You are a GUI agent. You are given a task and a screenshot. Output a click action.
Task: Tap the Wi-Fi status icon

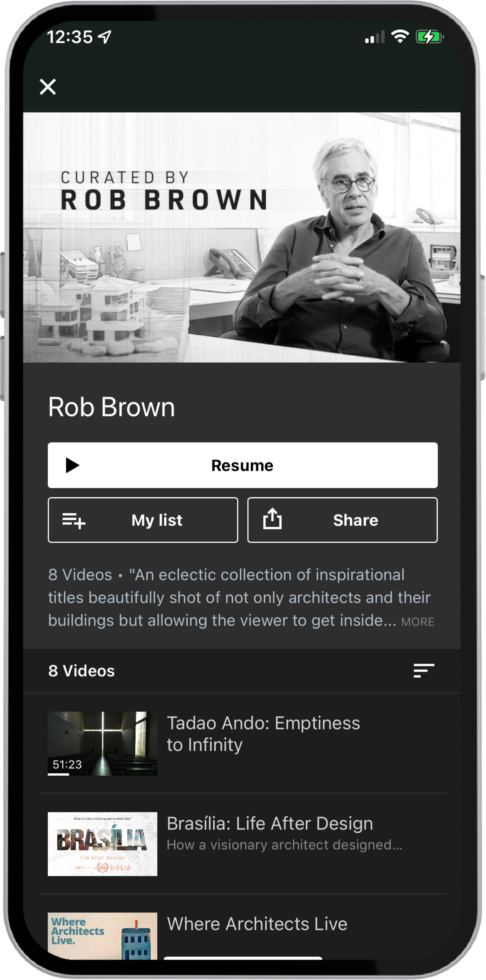[400, 37]
